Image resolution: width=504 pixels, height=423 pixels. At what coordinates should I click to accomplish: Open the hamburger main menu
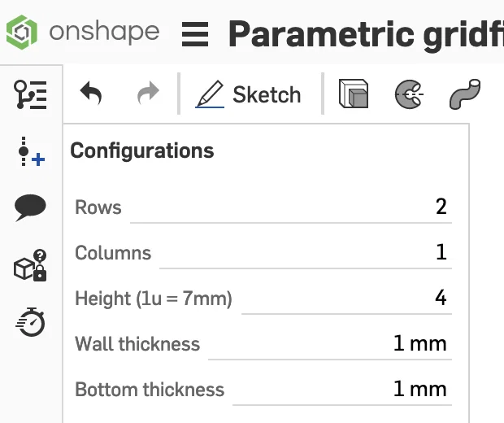195,34
